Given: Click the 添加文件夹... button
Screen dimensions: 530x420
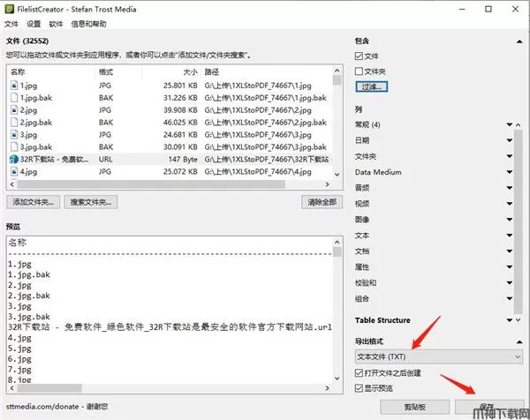Looking at the screenshot, I should pyautogui.click(x=34, y=202).
